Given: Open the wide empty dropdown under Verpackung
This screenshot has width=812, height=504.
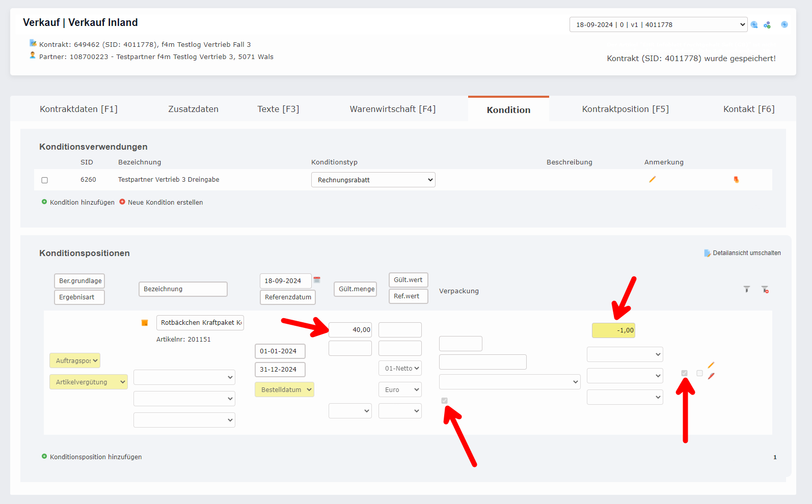Looking at the screenshot, I should click(510, 382).
